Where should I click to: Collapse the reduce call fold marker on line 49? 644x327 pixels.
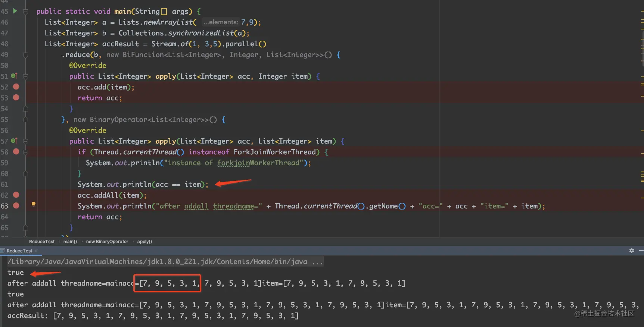[26, 55]
